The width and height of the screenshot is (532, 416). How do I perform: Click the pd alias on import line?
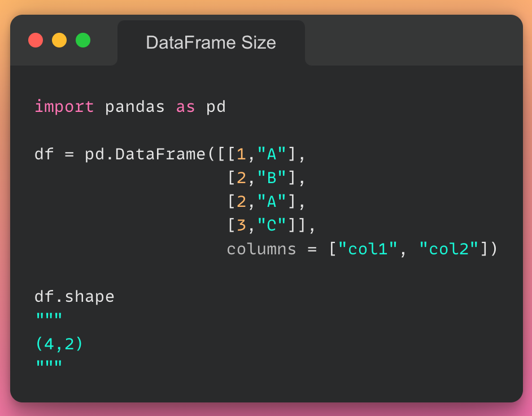point(216,107)
